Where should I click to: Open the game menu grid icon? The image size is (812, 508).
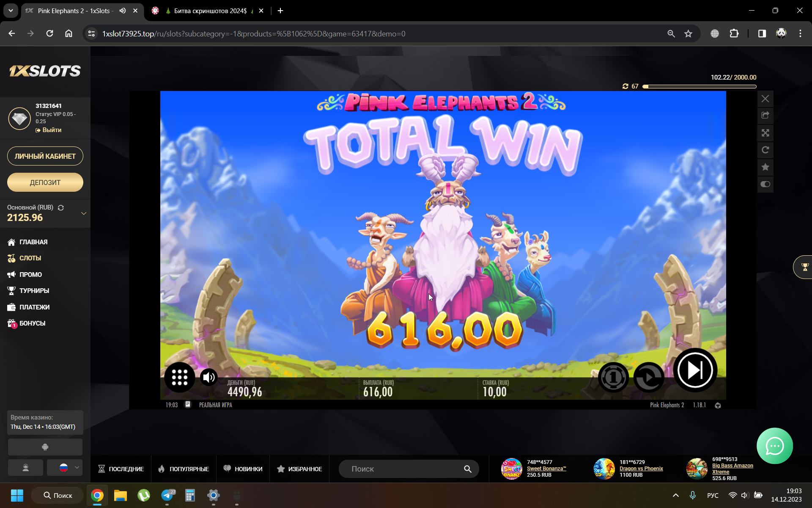[179, 377]
